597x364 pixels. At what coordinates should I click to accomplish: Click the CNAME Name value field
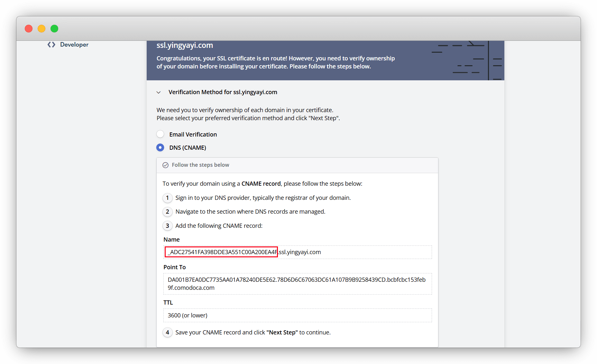[x=297, y=252]
